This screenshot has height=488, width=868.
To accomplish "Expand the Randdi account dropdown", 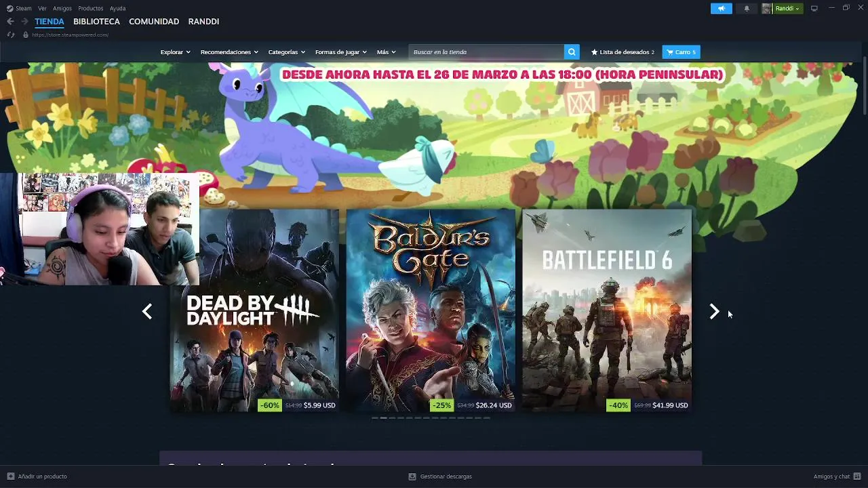I will point(787,8).
